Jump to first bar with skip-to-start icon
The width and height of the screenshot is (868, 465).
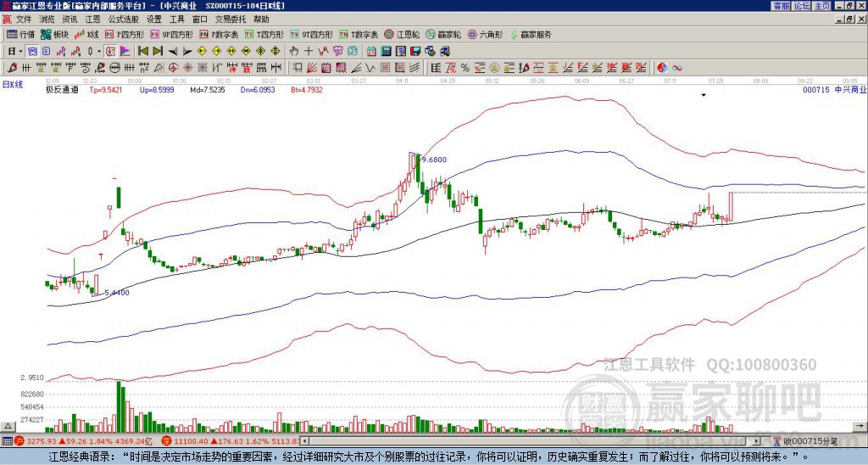pyautogui.click(x=142, y=52)
